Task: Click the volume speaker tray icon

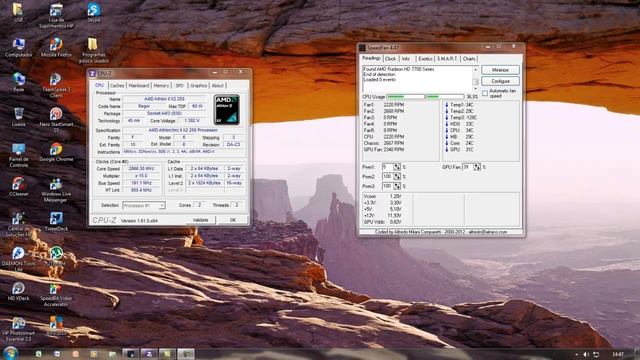Action: point(586,354)
